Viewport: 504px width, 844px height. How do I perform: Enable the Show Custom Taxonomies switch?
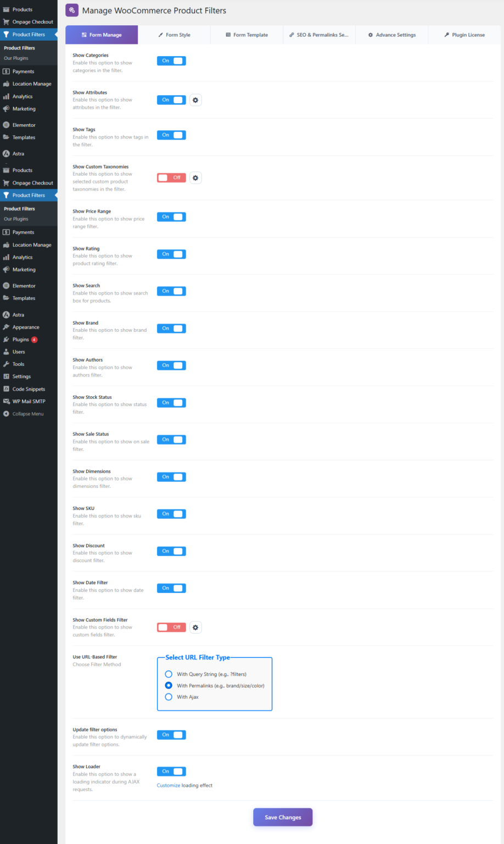click(171, 178)
